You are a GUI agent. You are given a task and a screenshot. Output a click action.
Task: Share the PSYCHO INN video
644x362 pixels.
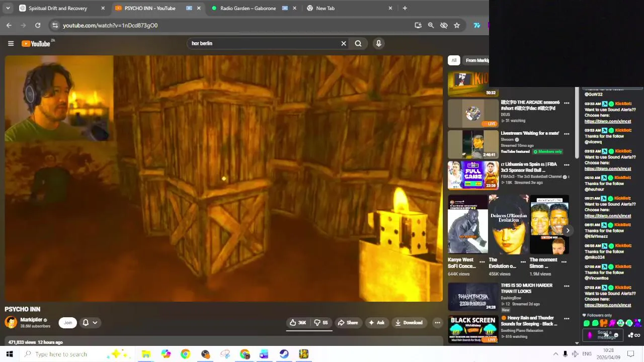(348, 323)
